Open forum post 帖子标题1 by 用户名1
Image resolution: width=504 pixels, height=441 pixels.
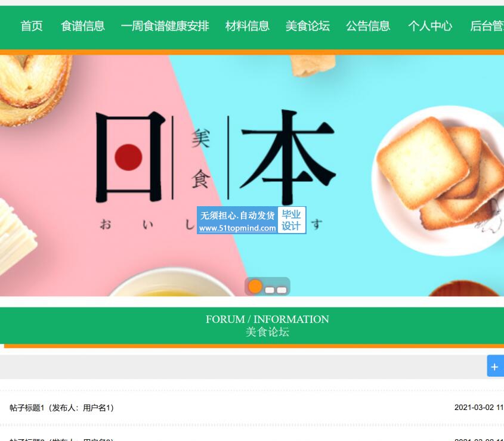pyautogui.click(x=61, y=408)
